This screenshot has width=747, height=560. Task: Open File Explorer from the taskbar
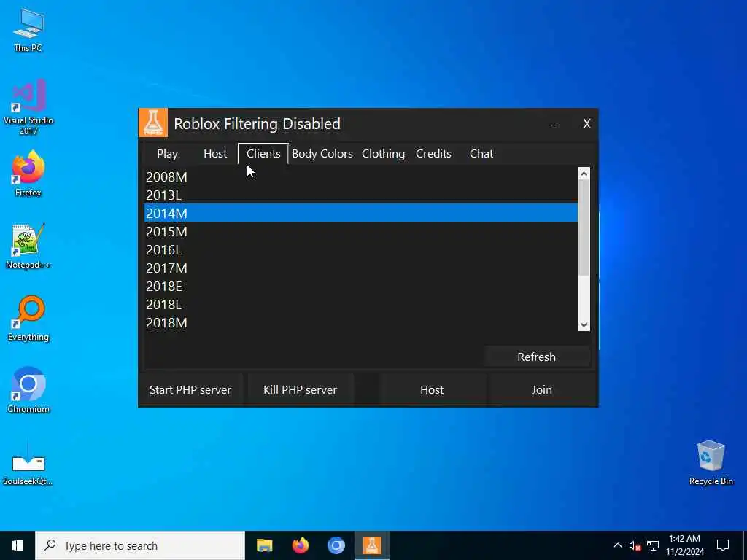(264, 545)
